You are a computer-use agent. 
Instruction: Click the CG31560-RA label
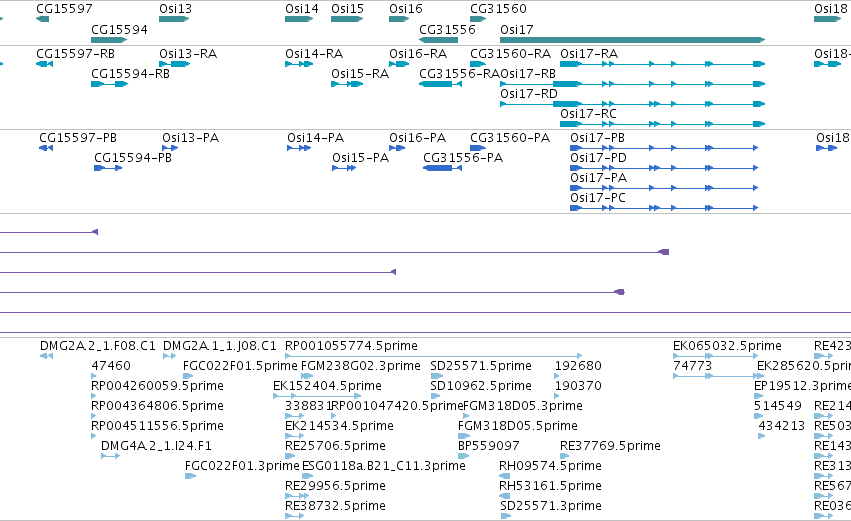(510, 54)
